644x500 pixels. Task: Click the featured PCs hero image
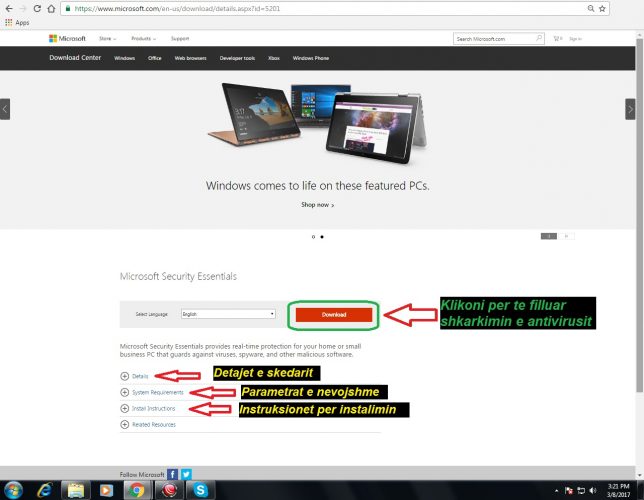[317, 122]
